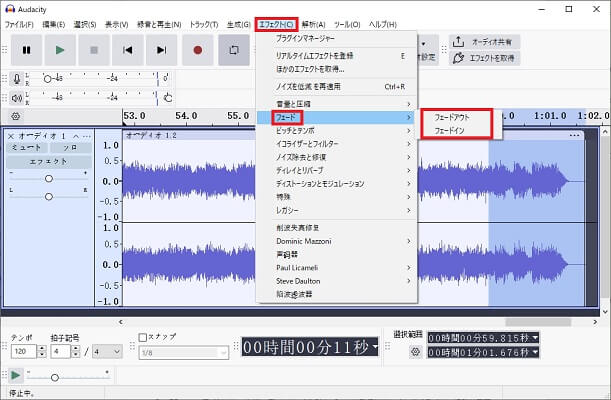Screen dimensions: 611x400
Task: Mute the track with ミュート button
Action: tap(27, 148)
